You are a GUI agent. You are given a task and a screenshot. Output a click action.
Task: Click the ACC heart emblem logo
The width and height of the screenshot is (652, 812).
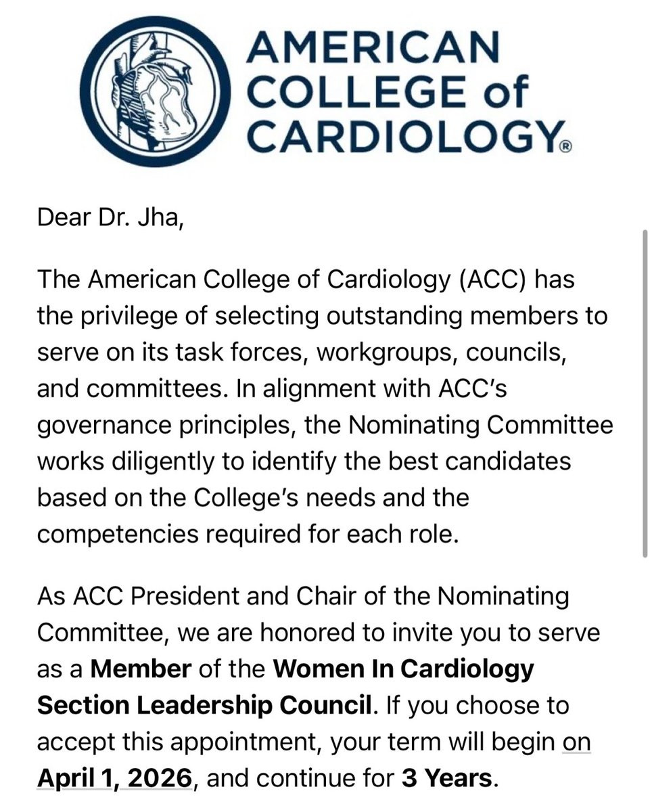[x=158, y=92]
